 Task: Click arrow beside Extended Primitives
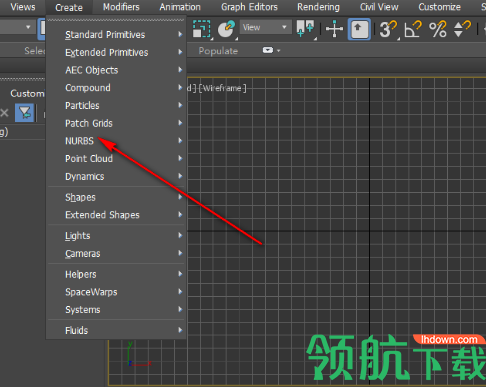click(180, 52)
